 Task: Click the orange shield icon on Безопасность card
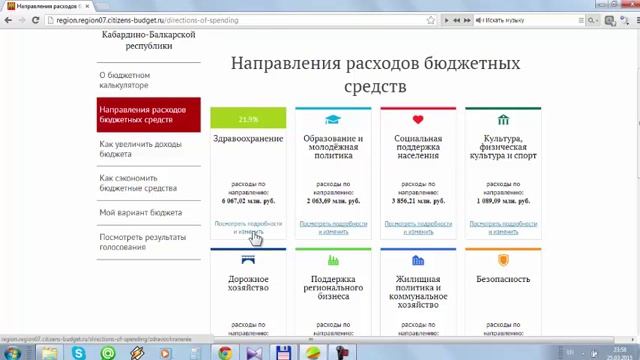click(503, 260)
